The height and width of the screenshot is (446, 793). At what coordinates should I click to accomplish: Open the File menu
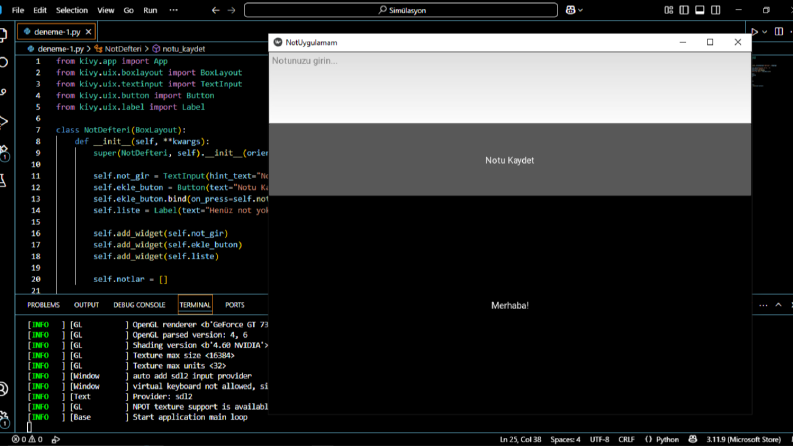click(18, 10)
